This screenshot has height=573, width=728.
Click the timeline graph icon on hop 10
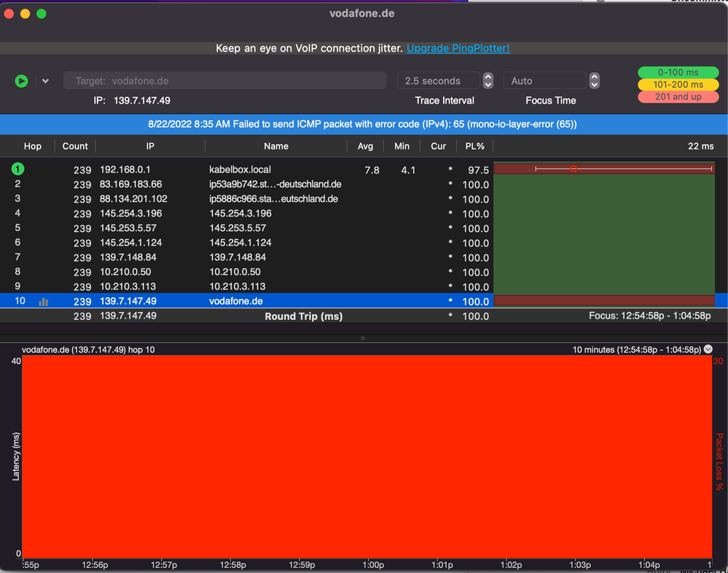(43, 302)
